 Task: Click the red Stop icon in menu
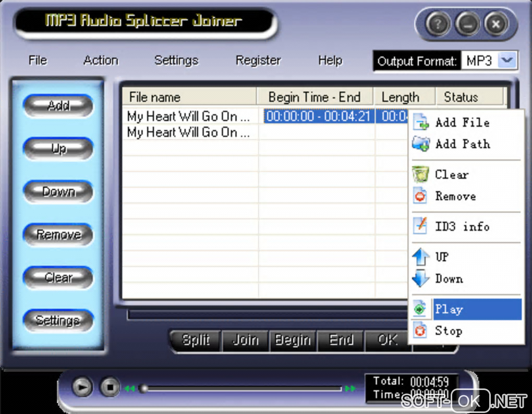[x=420, y=331]
